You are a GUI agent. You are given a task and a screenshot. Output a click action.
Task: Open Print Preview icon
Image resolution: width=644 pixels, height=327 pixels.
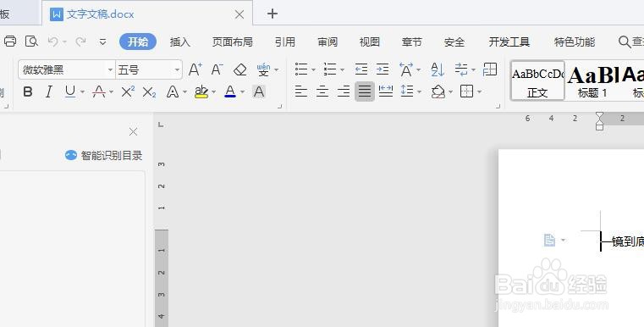click(x=31, y=42)
